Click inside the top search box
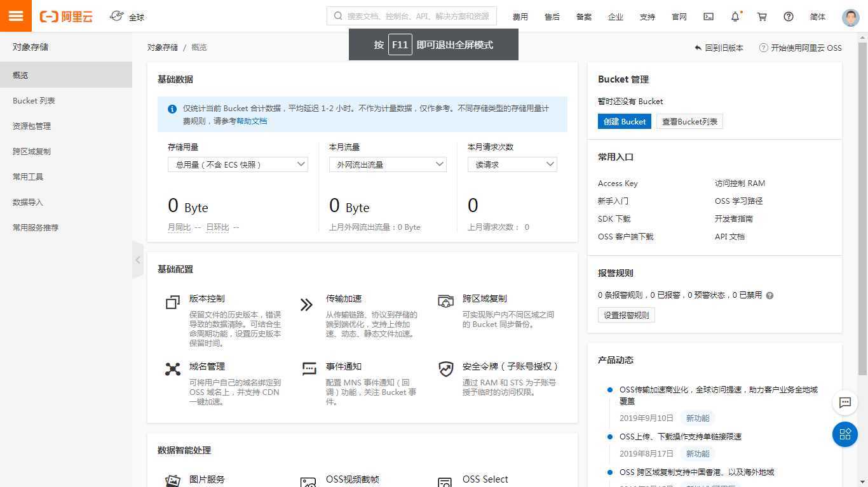 [412, 16]
